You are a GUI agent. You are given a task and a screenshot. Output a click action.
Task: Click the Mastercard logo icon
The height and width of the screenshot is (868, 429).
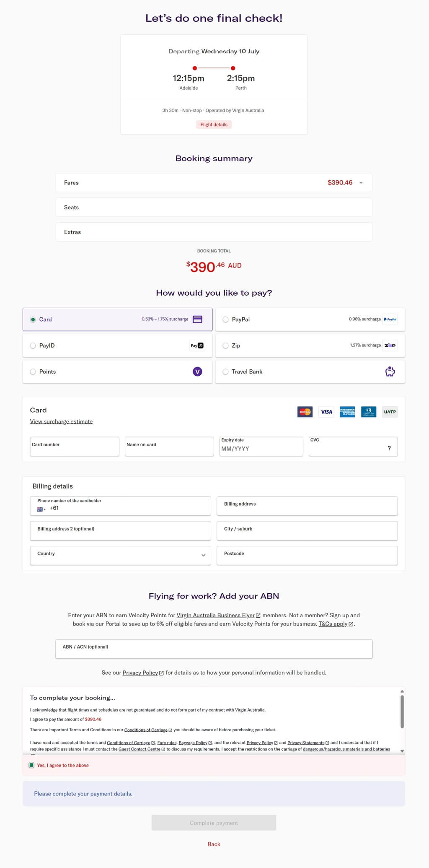tap(305, 412)
